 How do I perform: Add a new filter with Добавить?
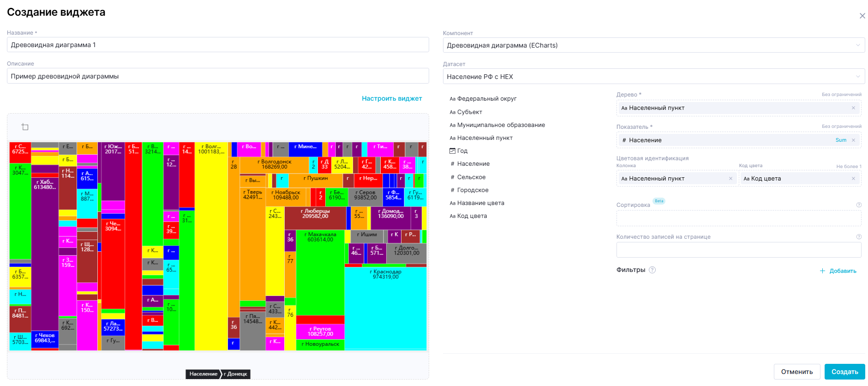(838, 271)
